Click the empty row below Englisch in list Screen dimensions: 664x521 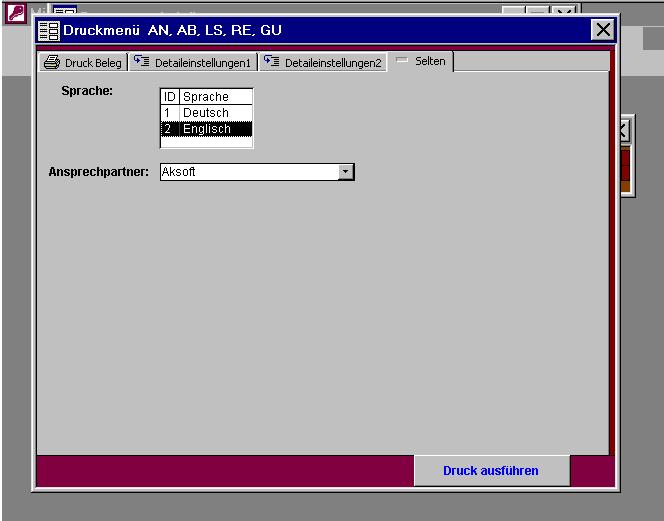(206, 142)
